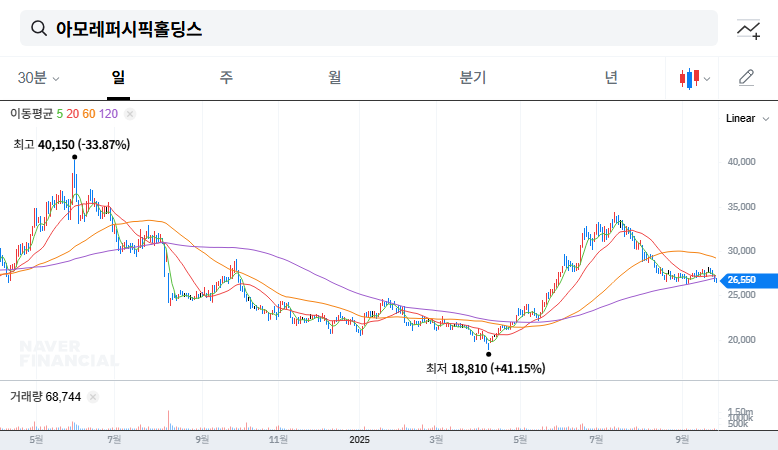Open the candlestick chart type selector
The width and height of the screenshot is (778, 450).
(695, 78)
